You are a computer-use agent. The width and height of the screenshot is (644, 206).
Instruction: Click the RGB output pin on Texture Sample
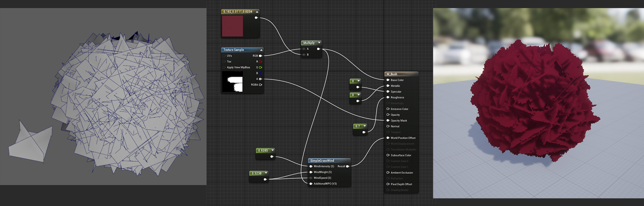pyautogui.click(x=260, y=56)
